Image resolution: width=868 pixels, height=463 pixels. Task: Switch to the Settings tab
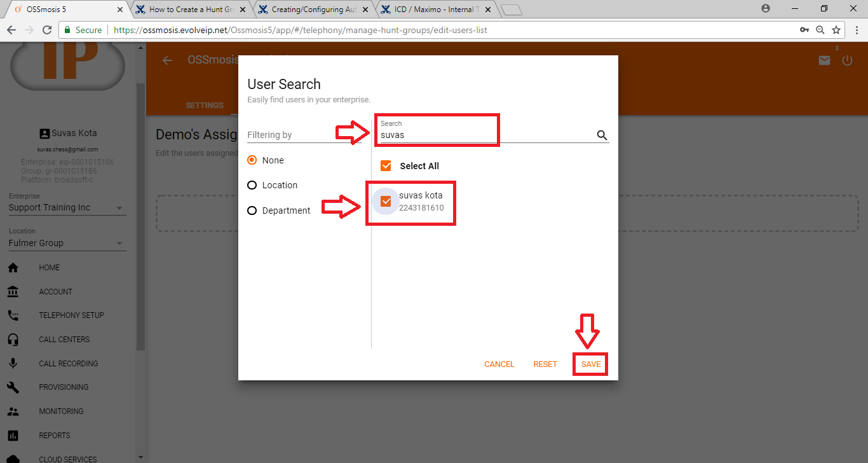pyautogui.click(x=204, y=106)
